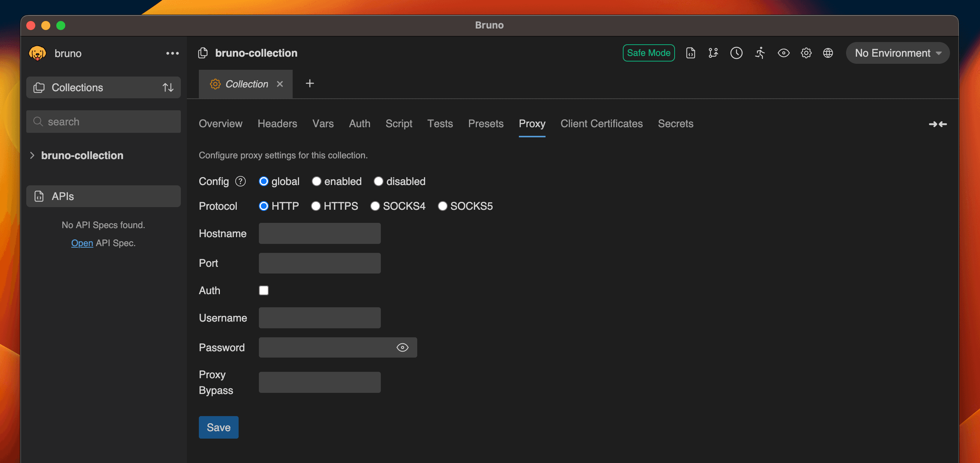The height and width of the screenshot is (463, 980).
Task: Click the clock history icon
Action: (x=736, y=53)
